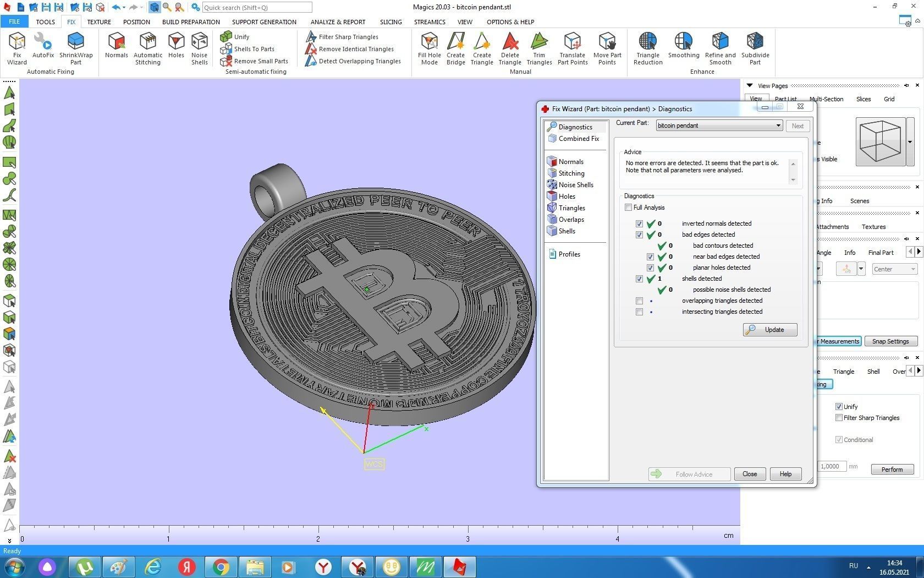The width and height of the screenshot is (924, 578).
Task: Open Subdivide Part tool
Action: (x=755, y=48)
